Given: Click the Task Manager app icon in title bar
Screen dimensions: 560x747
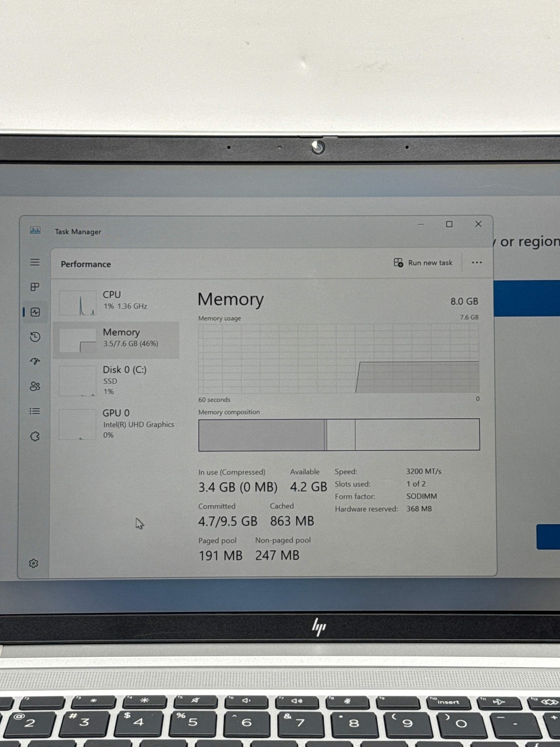Looking at the screenshot, I should click(x=35, y=230).
